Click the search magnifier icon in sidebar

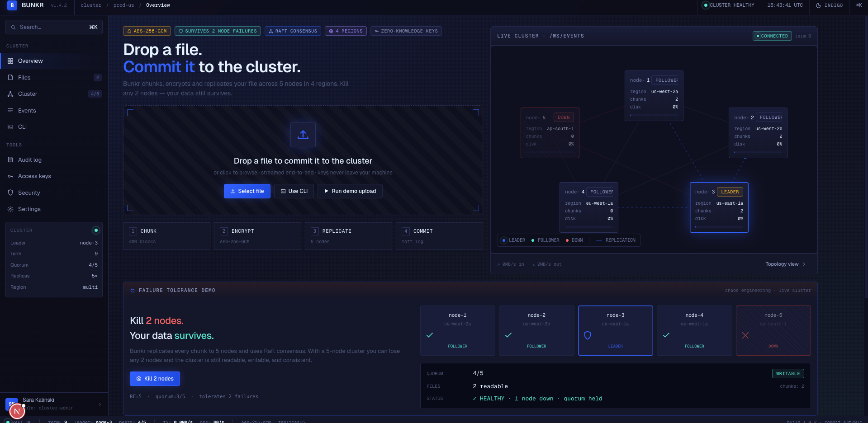tap(14, 27)
